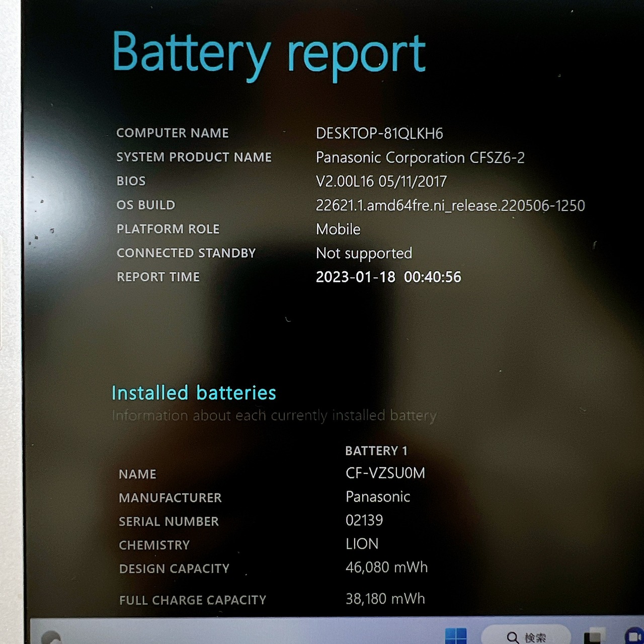Select the 'CONNECTED STANDBY' label

186,253
